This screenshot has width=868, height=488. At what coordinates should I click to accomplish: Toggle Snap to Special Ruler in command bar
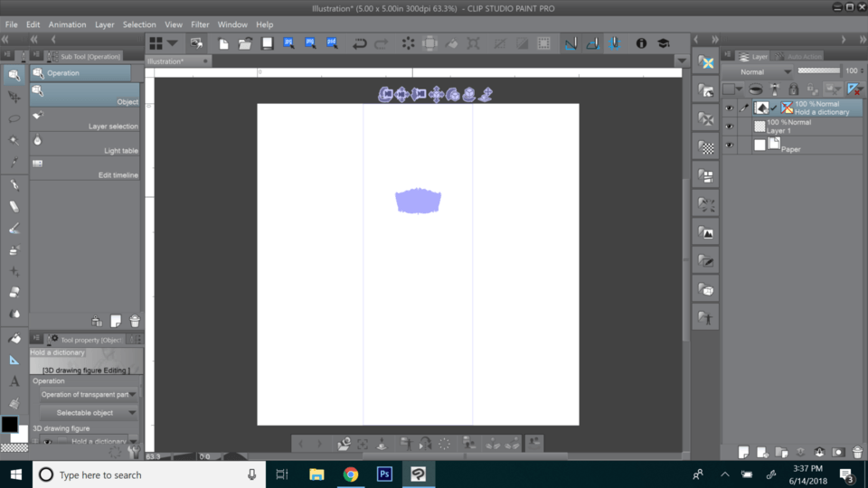(x=592, y=43)
